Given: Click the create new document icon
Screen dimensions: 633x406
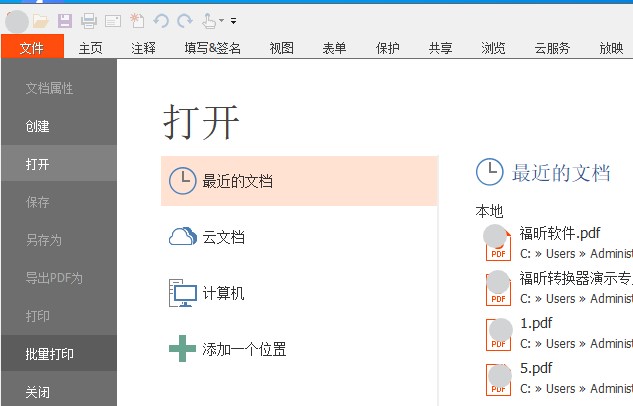Looking at the screenshot, I should coord(137,21).
